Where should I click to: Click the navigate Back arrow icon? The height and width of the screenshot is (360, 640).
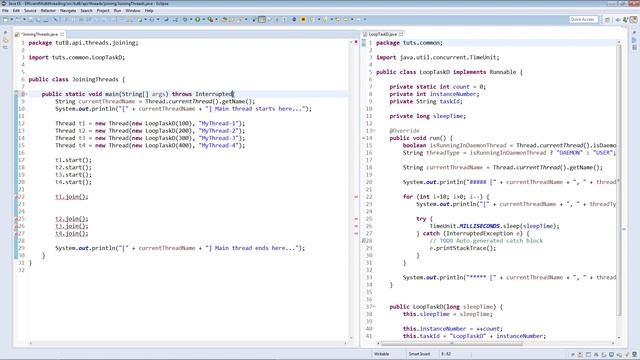click(346, 19)
